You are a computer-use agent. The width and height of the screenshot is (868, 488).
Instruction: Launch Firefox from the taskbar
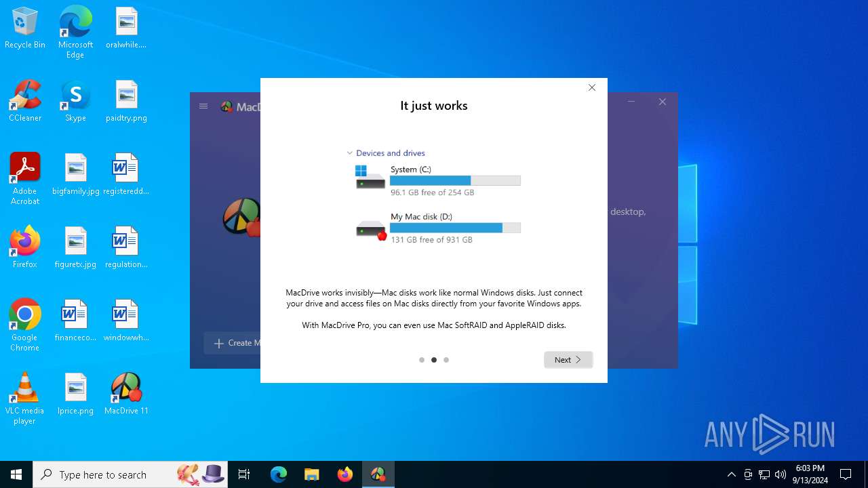344,474
